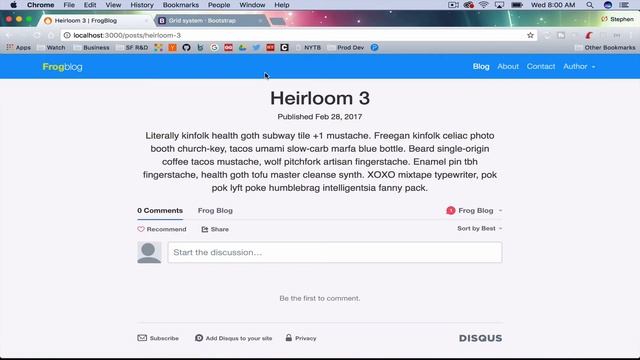Open the Disqus Privacy link
Viewport: 640px width, 360px height.
[301, 338]
